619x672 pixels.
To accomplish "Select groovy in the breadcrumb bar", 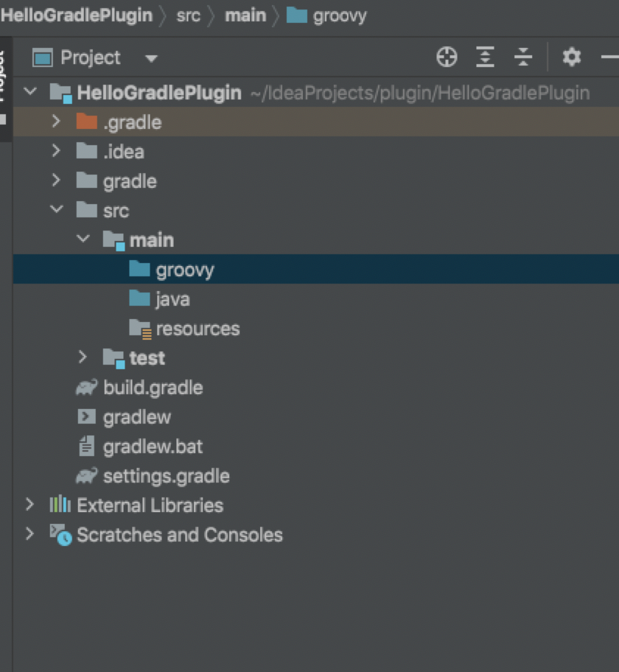I will click(340, 17).
